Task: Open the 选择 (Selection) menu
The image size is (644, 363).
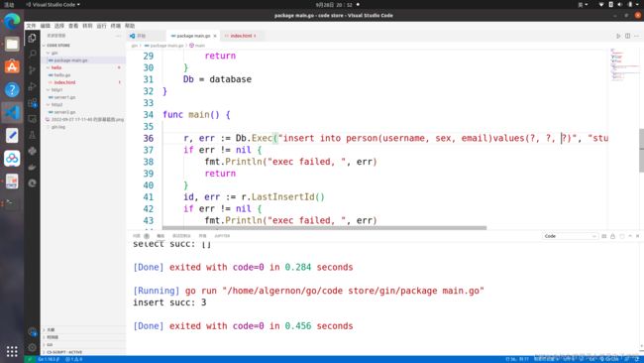Action: (x=59, y=26)
